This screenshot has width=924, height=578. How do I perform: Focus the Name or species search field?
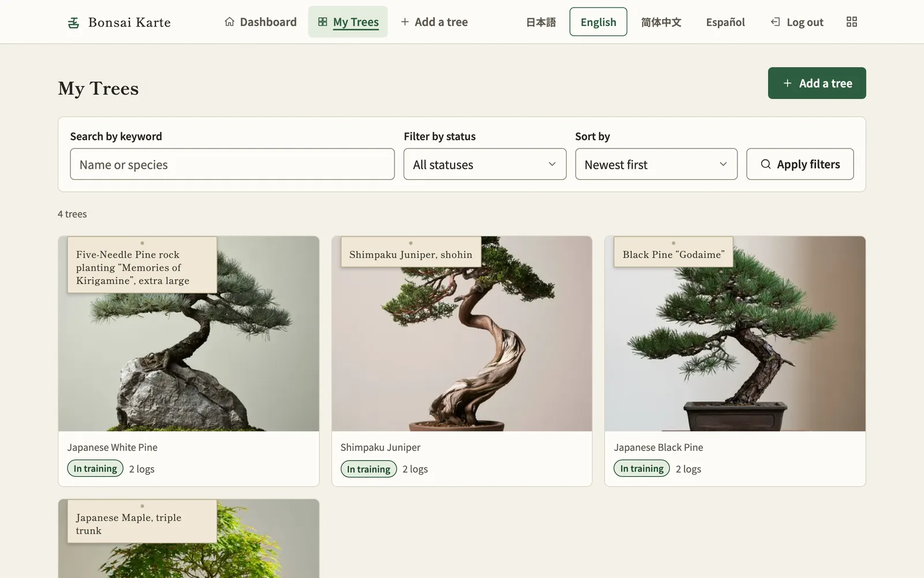pos(232,164)
